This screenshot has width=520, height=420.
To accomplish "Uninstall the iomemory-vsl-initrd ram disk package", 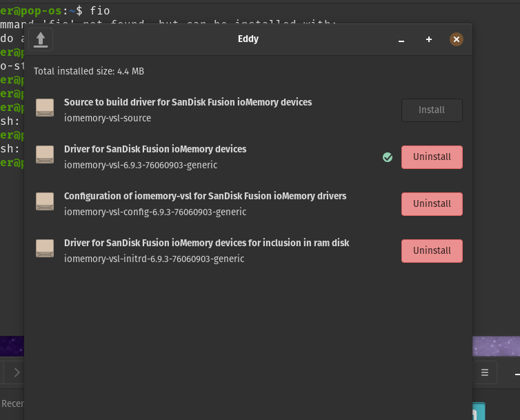I will pyautogui.click(x=432, y=251).
